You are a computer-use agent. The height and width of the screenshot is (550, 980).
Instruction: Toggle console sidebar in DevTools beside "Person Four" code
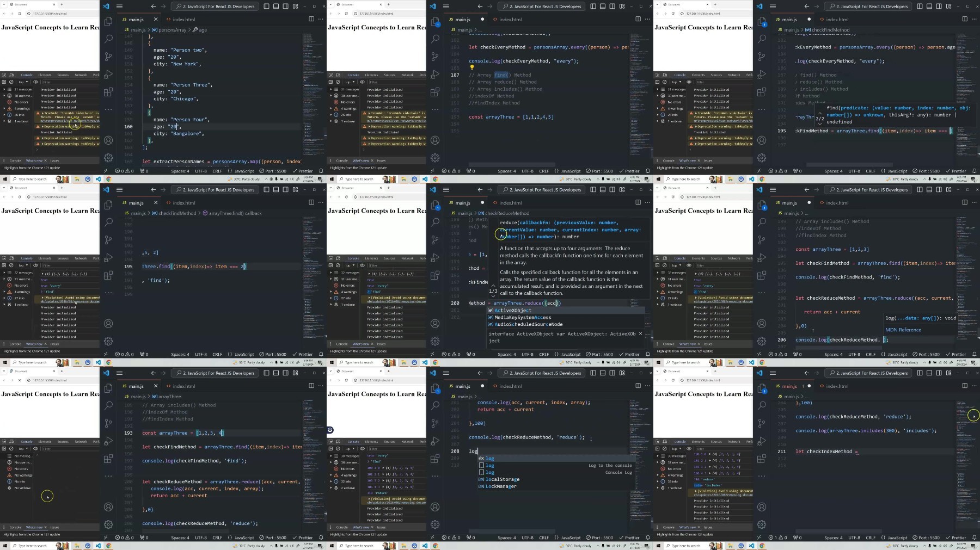[x=4, y=82]
